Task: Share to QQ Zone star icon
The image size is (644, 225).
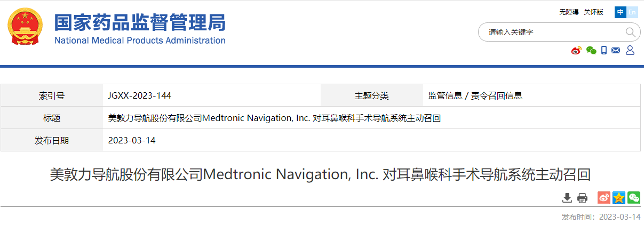Action: 618,197
